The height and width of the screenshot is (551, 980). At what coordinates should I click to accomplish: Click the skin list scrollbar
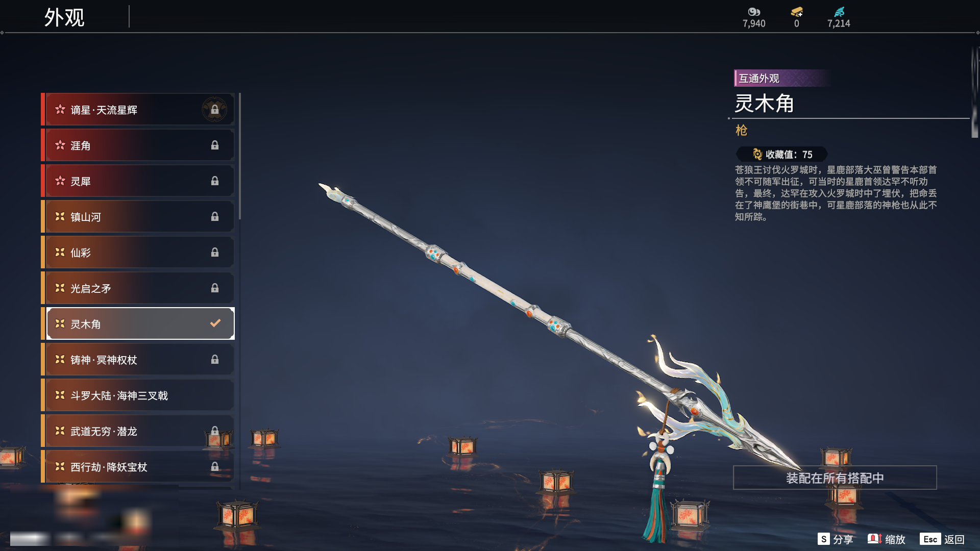[240, 156]
